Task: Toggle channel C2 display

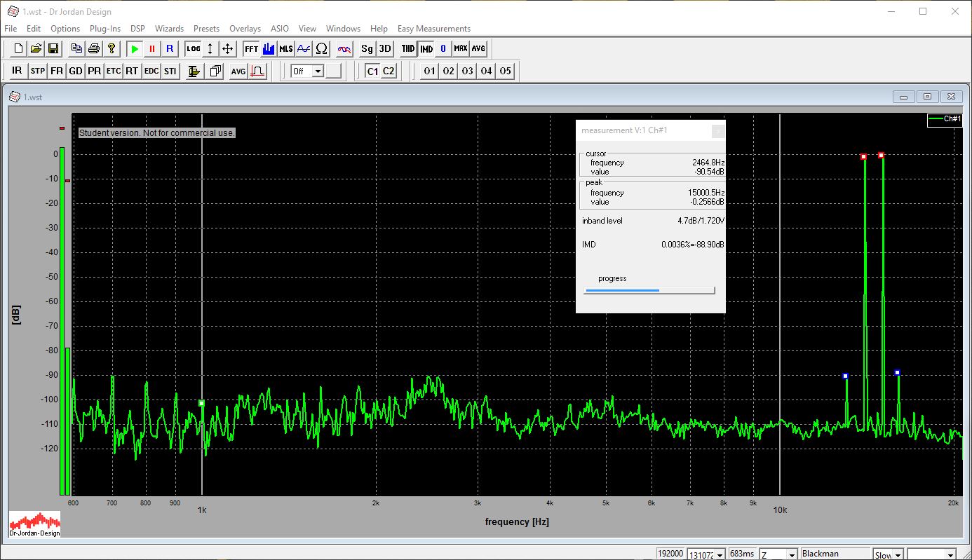Action: (389, 71)
